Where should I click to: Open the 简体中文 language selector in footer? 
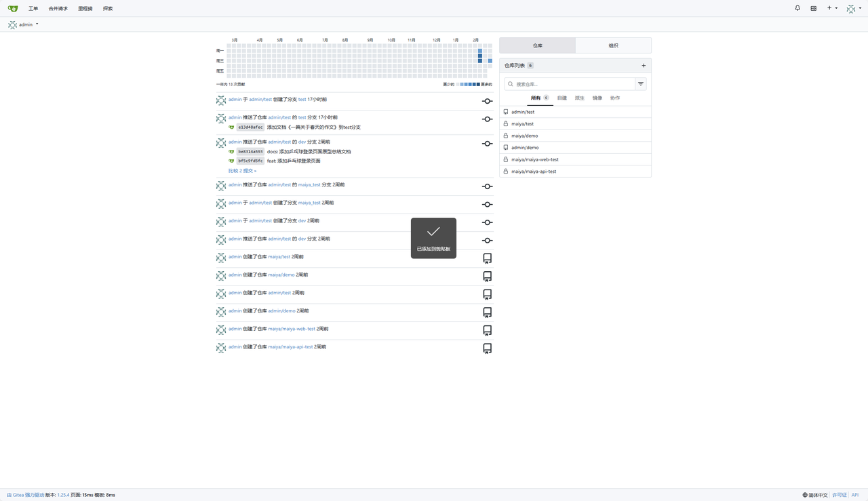pos(815,495)
